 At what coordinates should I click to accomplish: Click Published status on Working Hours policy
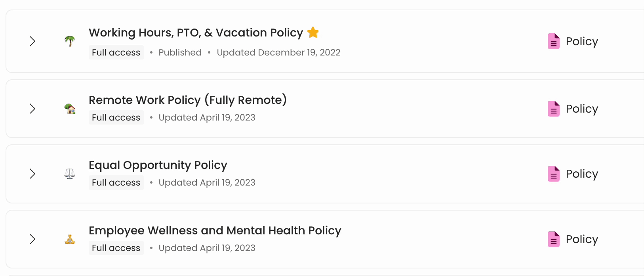pyautogui.click(x=180, y=52)
